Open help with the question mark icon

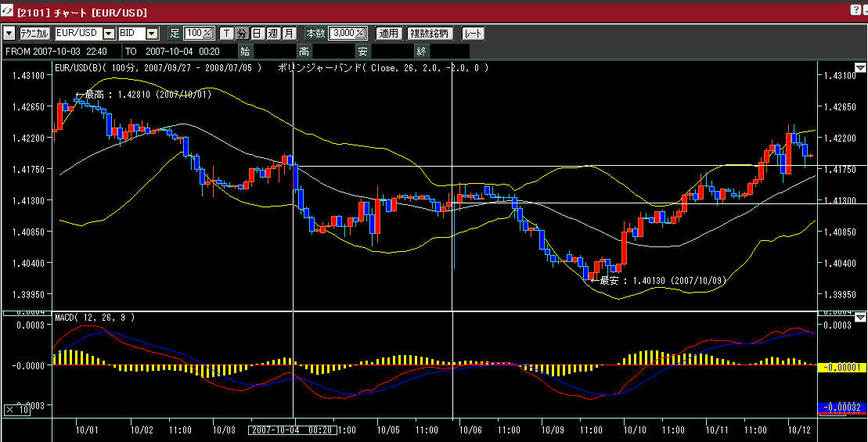[x=855, y=10]
